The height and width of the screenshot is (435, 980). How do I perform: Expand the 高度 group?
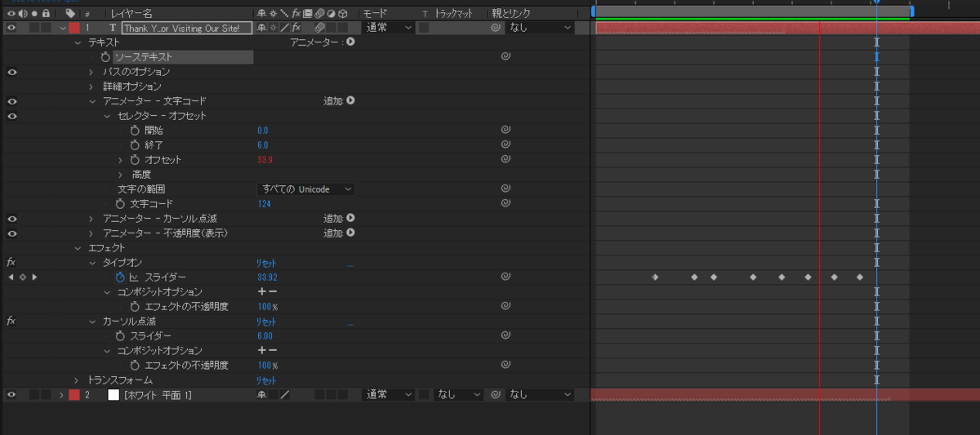(121, 175)
